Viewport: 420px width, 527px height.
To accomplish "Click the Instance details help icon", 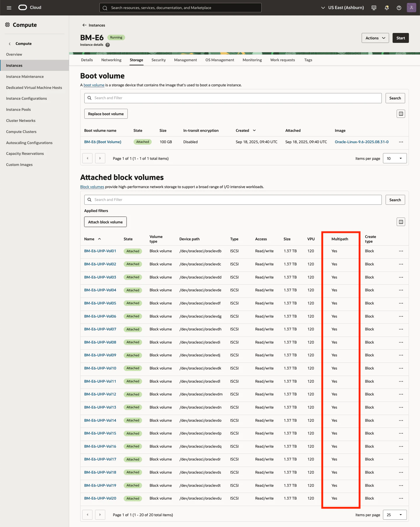I will (108, 45).
